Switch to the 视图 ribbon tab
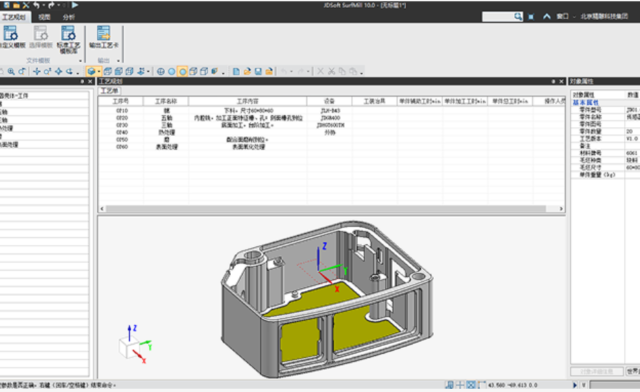 click(x=44, y=17)
